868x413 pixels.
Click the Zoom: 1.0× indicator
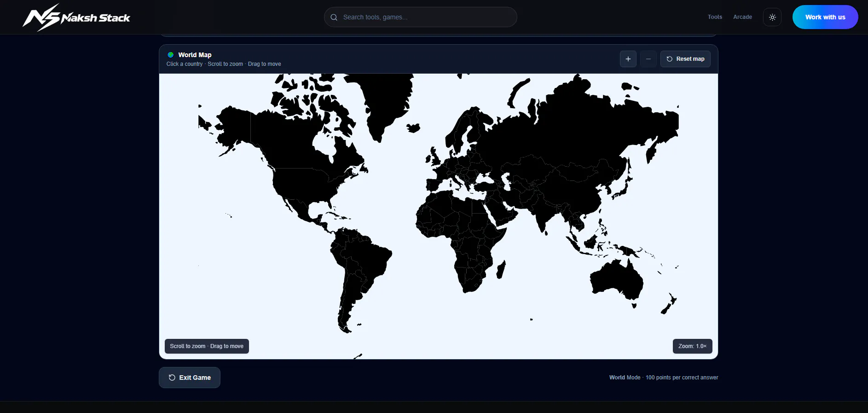(693, 346)
